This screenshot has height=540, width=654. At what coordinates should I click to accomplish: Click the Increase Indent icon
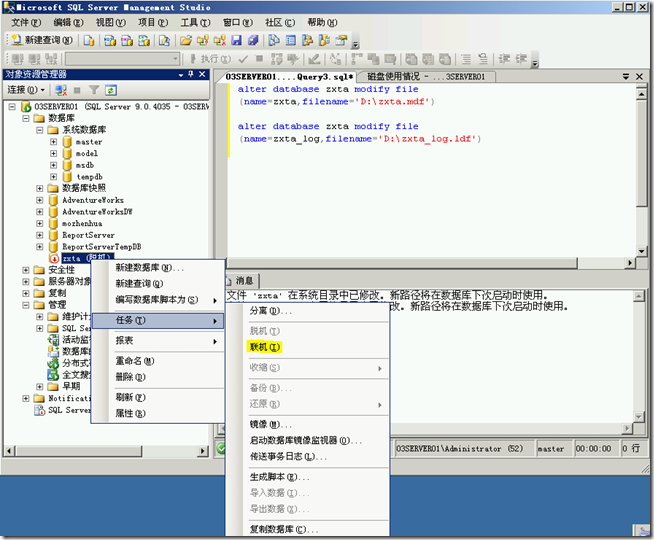(x=521, y=59)
